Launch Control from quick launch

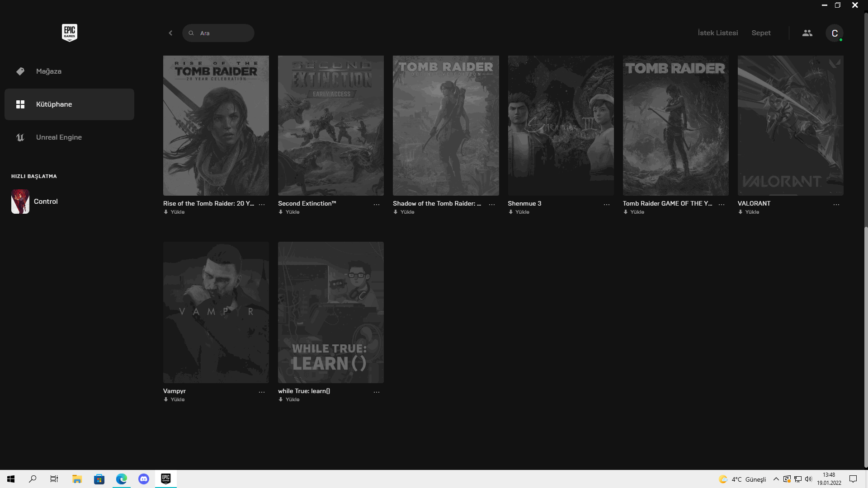(x=35, y=202)
